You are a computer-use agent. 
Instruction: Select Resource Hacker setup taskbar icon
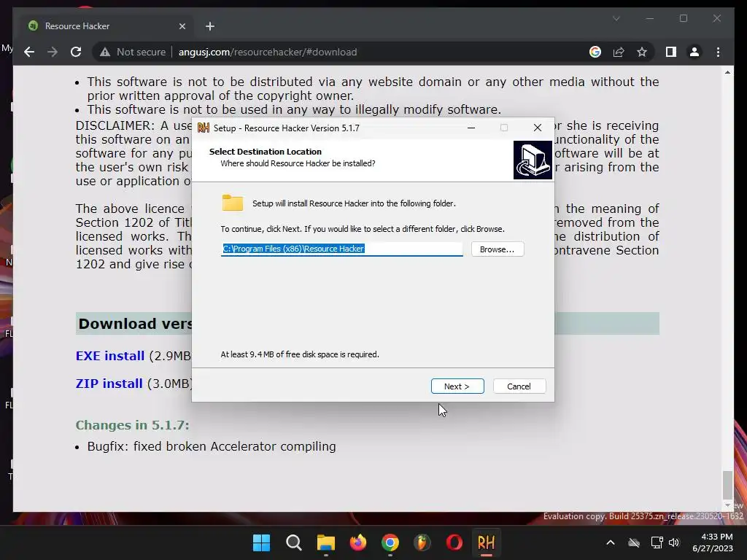pyautogui.click(x=486, y=542)
